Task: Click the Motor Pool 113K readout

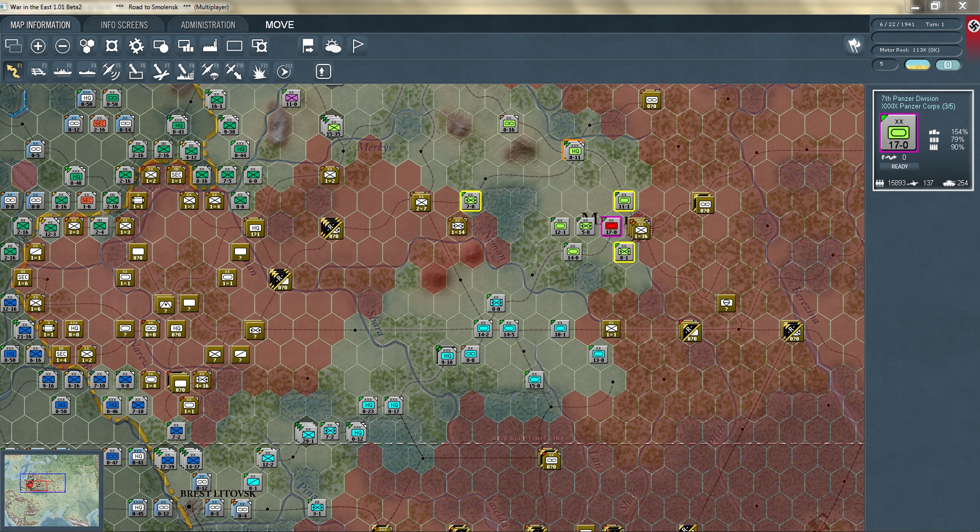Action: pos(916,50)
